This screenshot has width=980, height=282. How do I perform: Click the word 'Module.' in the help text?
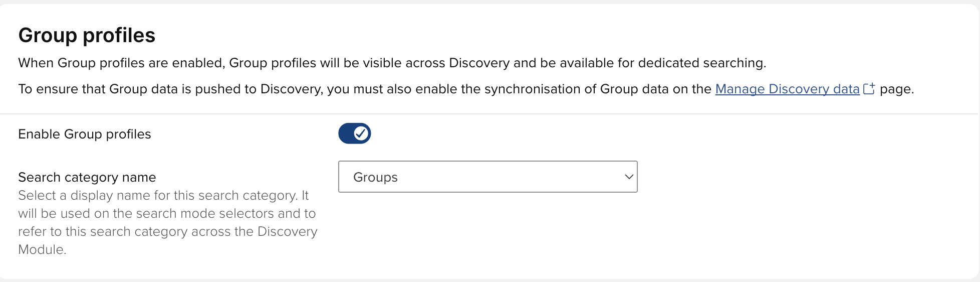click(42, 249)
